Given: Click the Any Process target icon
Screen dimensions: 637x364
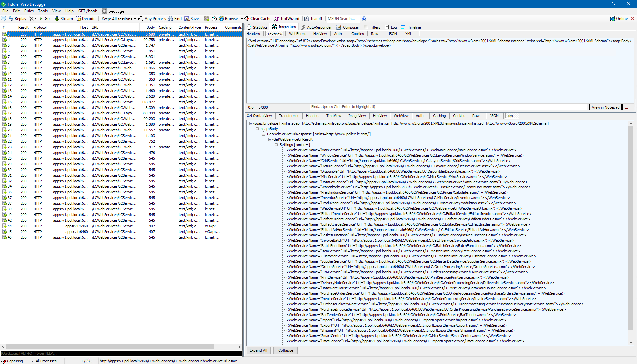Looking at the screenshot, I should [x=141, y=19].
